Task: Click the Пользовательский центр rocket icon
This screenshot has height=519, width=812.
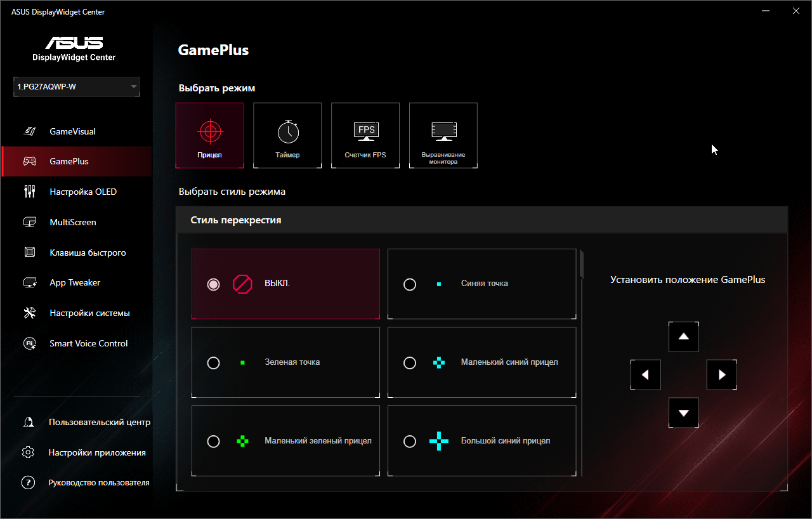Action: pos(28,422)
